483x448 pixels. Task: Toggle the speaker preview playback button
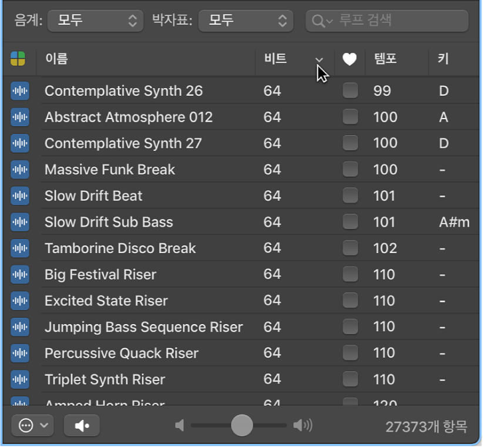pyautogui.click(x=82, y=426)
